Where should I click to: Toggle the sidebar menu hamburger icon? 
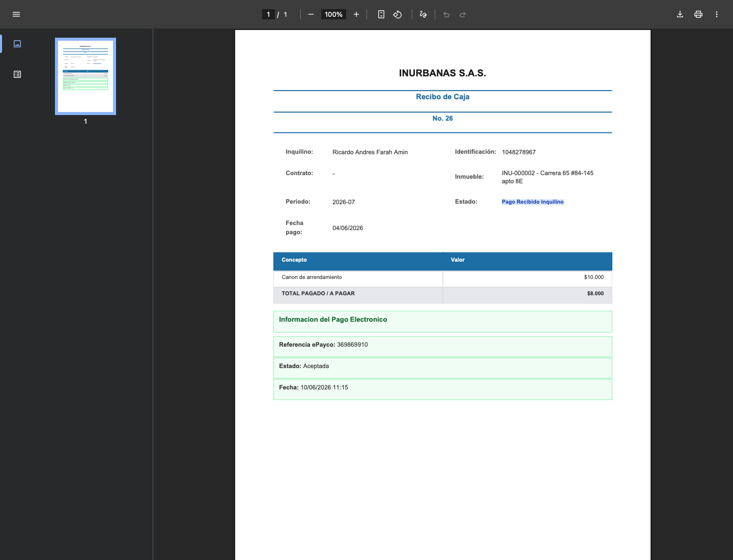pyautogui.click(x=16, y=14)
